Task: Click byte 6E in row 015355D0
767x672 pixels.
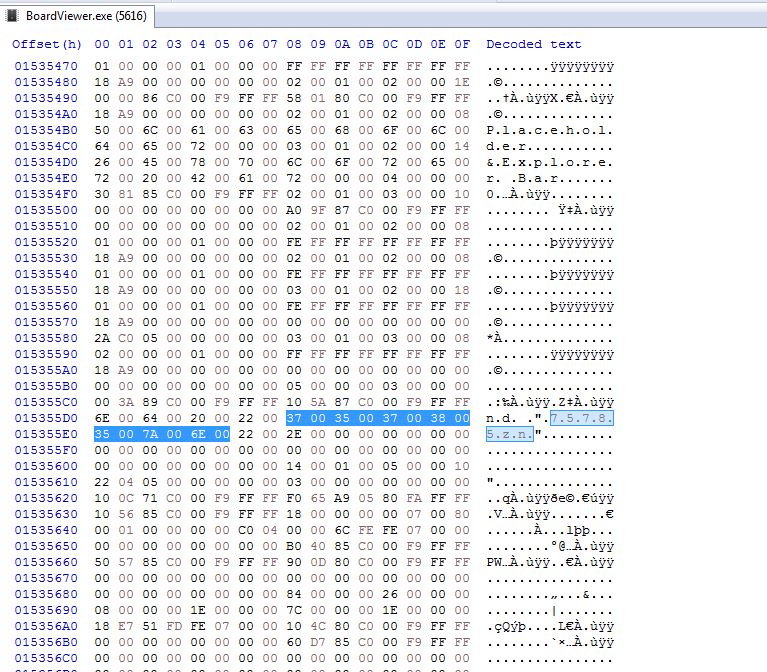Action: pyautogui.click(x=102, y=419)
